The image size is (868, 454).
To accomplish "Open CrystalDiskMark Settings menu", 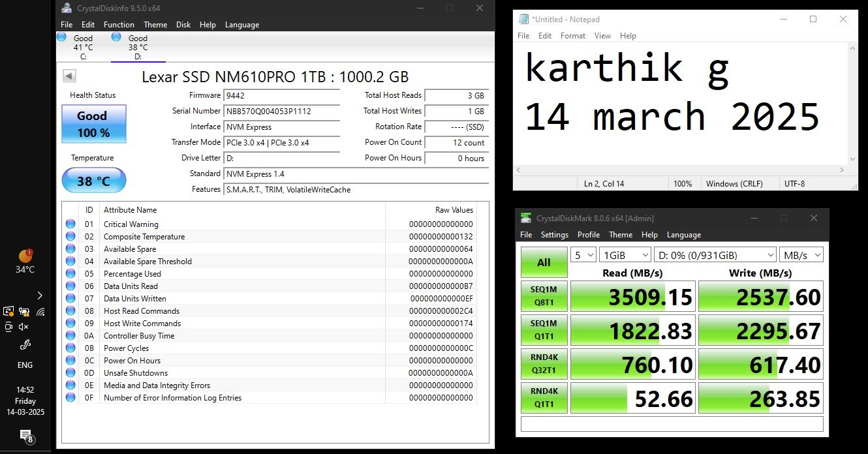I will [x=554, y=235].
